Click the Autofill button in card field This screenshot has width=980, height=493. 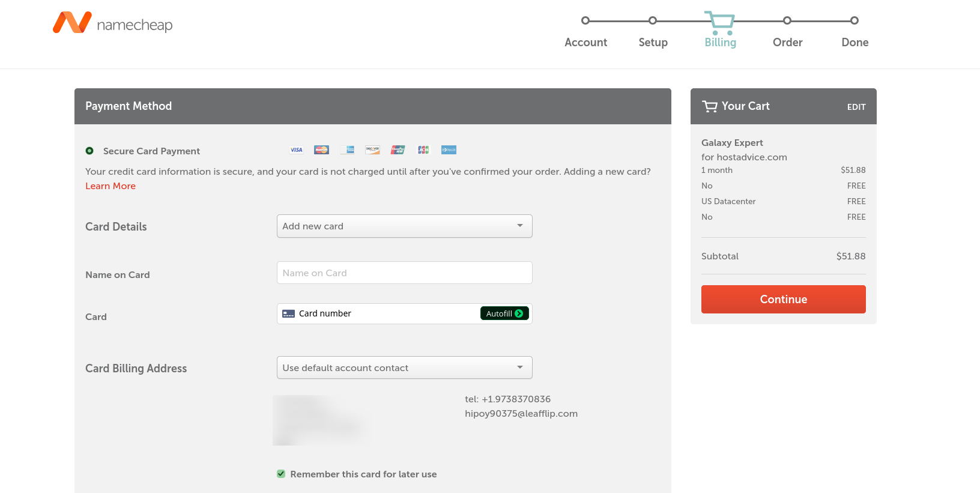pos(504,313)
